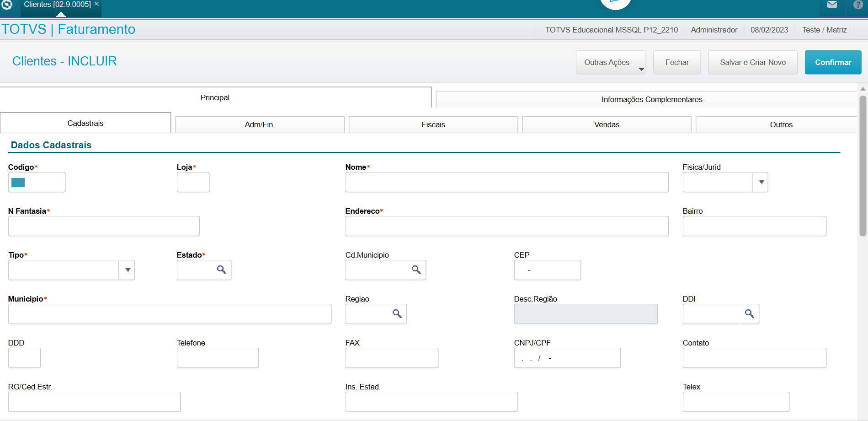
Task: Click the date 08/02/2023 in header
Action: click(x=769, y=30)
